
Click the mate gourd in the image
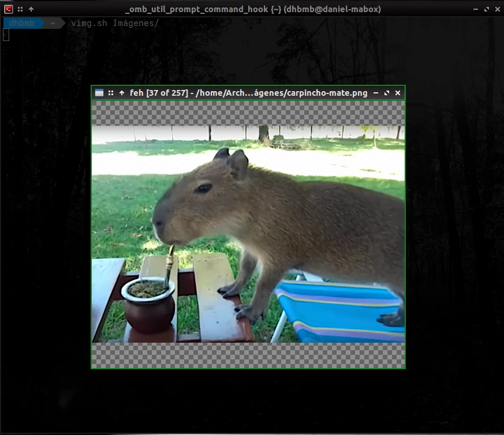pyautogui.click(x=148, y=305)
